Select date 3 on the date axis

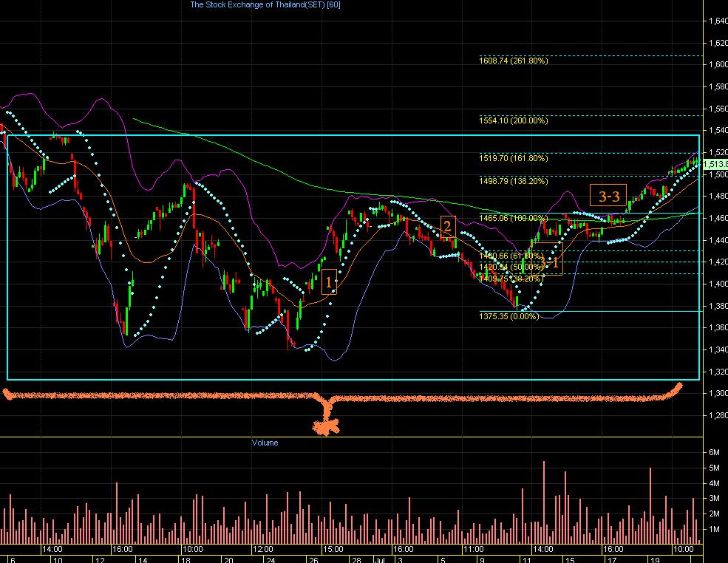point(400,560)
